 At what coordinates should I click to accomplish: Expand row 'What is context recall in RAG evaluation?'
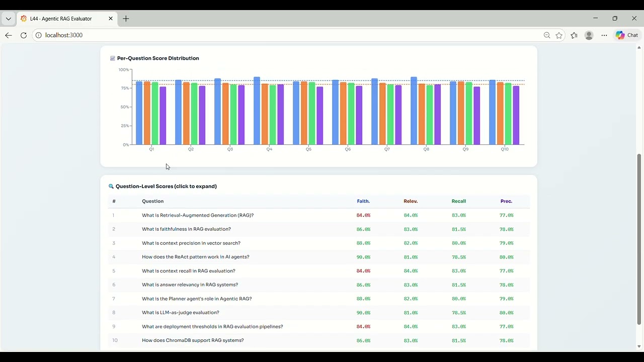(319, 271)
